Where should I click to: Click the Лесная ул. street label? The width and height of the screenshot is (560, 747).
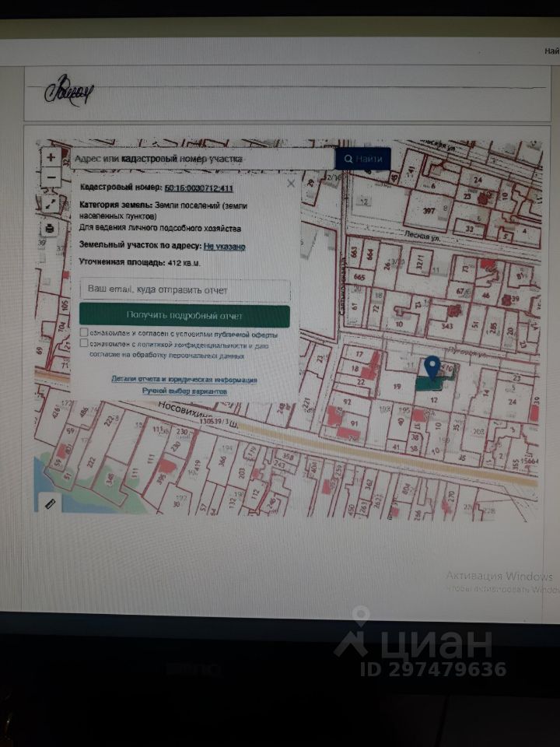[x=423, y=236]
